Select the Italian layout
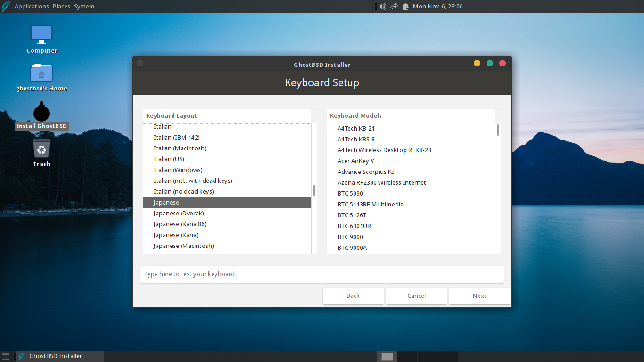Image resolution: width=644 pixels, height=362 pixels. [x=227, y=127]
